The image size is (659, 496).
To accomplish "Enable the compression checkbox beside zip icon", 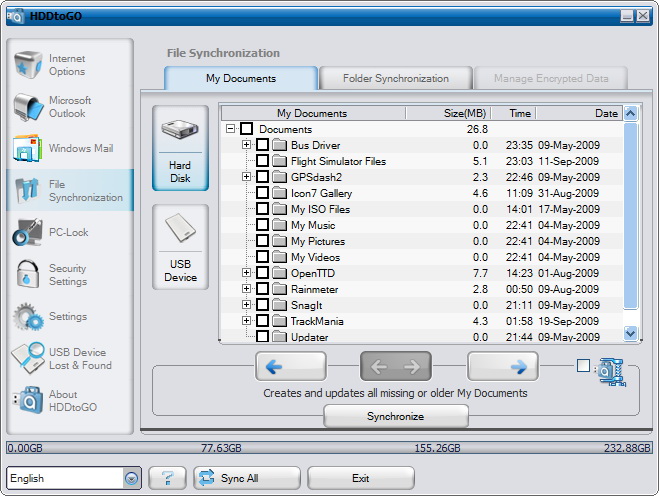I will click(x=583, y=366).
